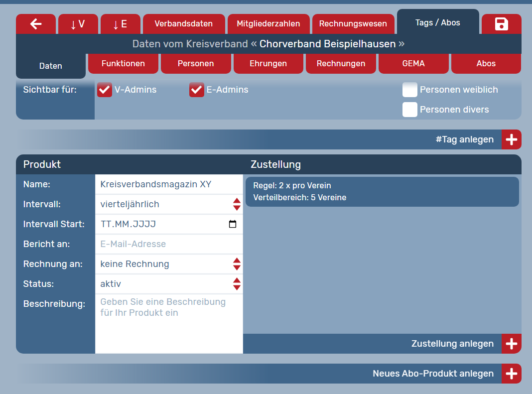Change the Status dropdown from aktiv

(x=169, y=284)
